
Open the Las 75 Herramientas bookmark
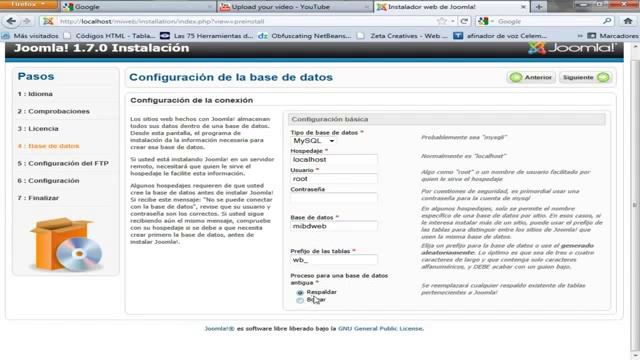coord(207,36)
